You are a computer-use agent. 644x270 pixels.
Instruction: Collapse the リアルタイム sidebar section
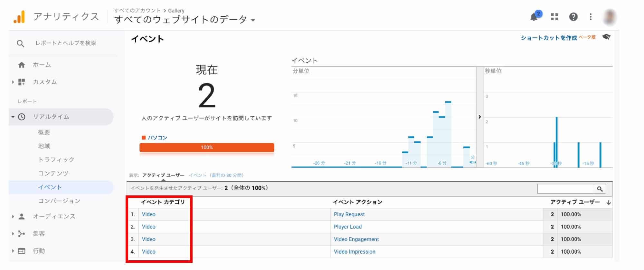tap(51, 117)
